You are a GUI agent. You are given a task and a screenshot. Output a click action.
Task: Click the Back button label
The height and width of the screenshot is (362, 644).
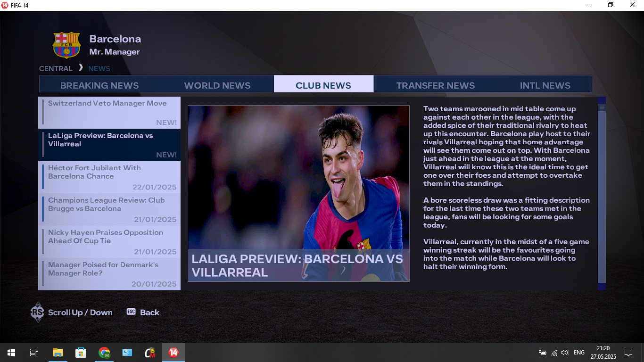coord(149,313)
